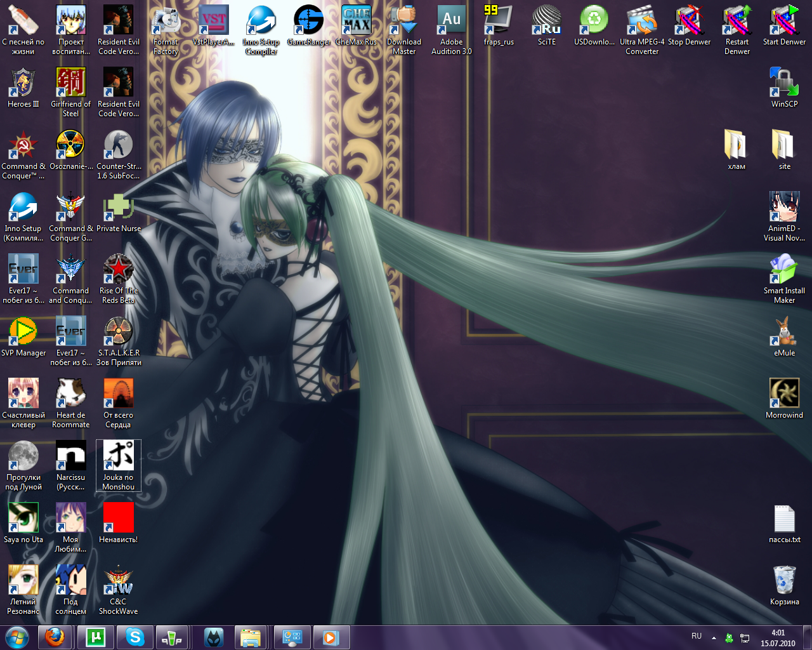Open Летний Резонанс

[23, 590]
